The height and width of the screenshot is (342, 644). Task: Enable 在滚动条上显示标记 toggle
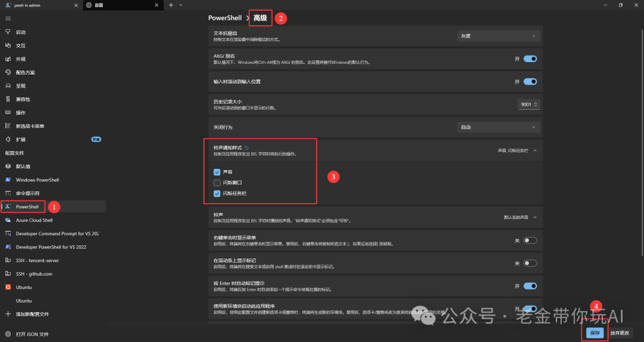coord(530,263)
